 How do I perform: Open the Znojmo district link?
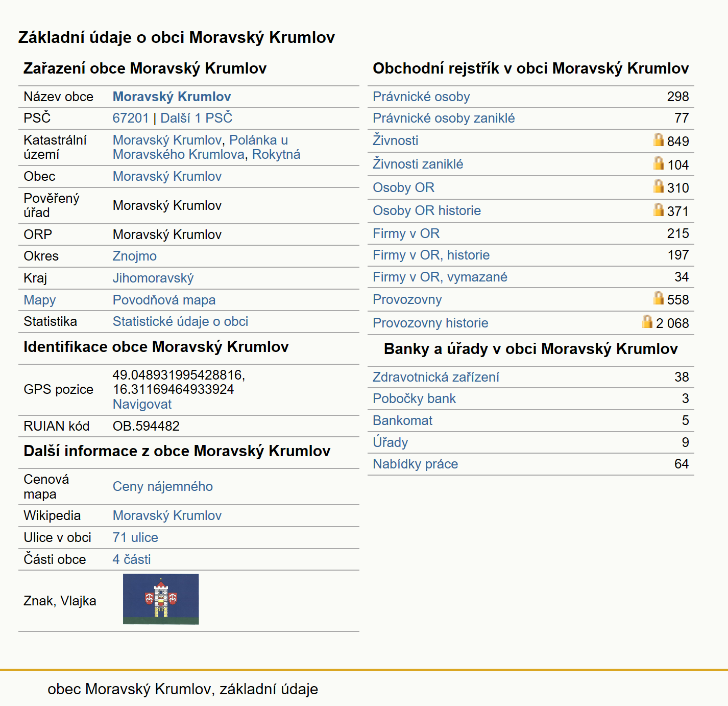click(135, 256)
